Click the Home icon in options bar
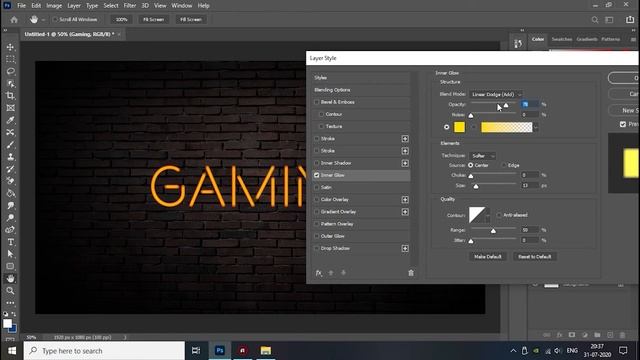 [x=14, y=20]
